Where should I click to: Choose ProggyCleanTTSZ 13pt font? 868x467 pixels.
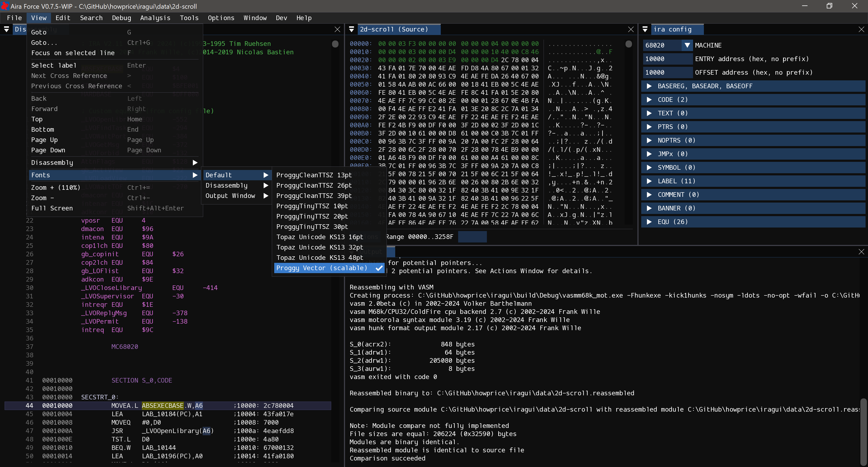(329, 175)
